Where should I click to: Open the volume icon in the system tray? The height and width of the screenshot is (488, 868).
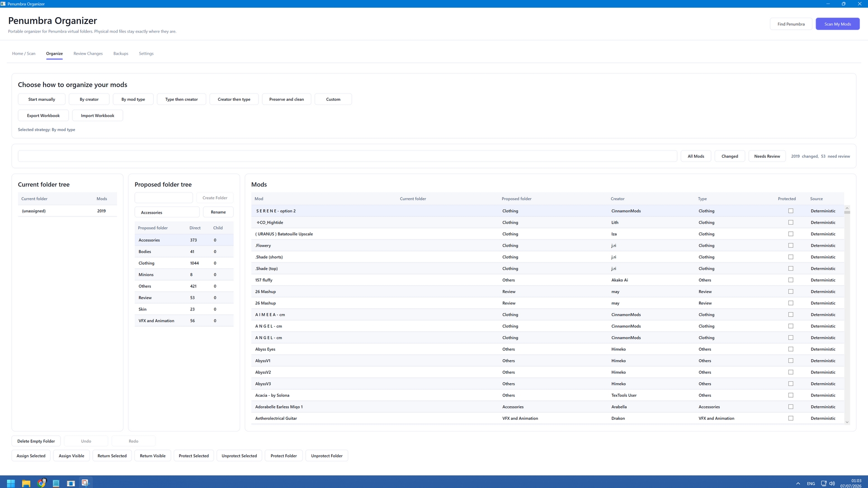pyautogui.click(x=832, y=483)
